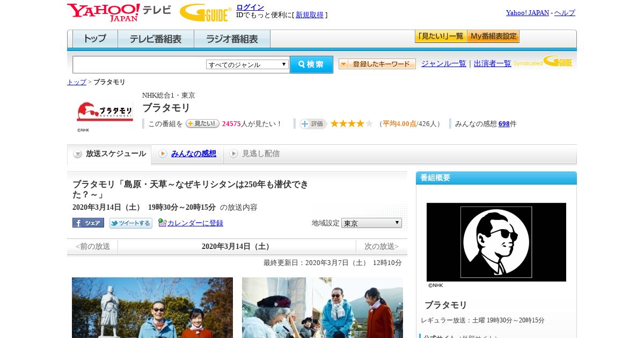Click the orange arrow icon beside みんなの感想
The height and width of the screenshot is (338, 644).
[x=163, y=154]
